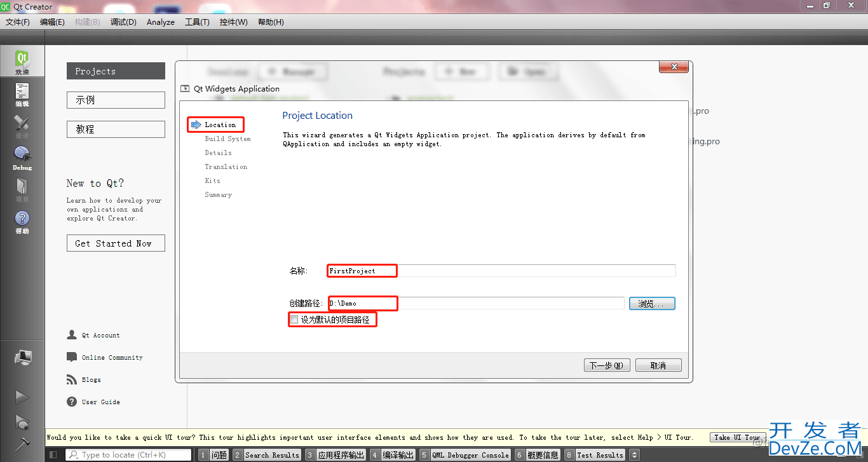The width and height of the screenshot is (868, 462).
Task: Open the Online Community link
Action: point(112,358)
